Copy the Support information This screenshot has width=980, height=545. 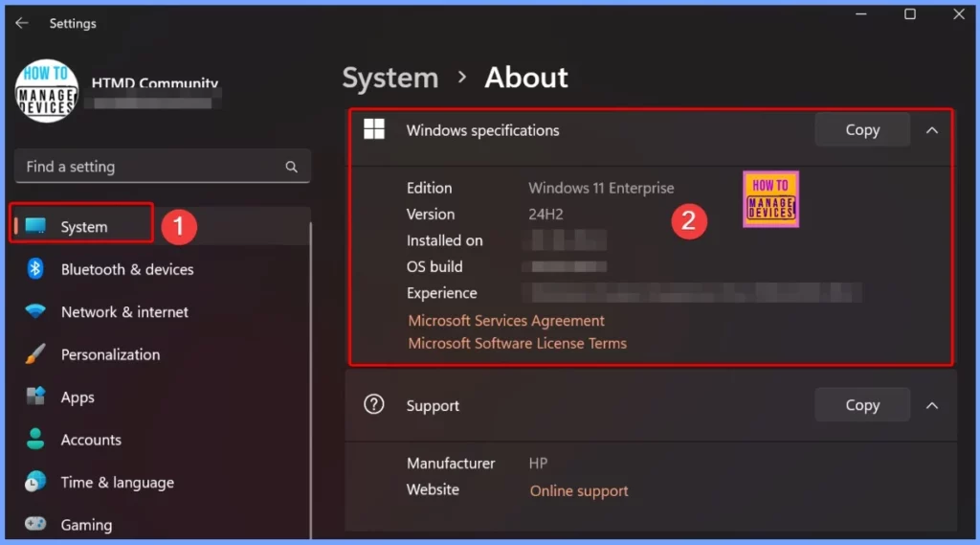[x=862, y=405]
